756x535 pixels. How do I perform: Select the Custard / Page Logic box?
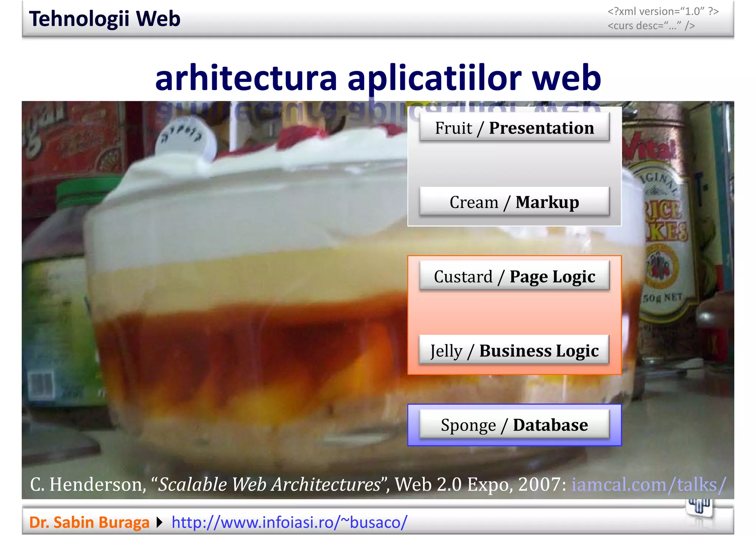pos(514,276)
